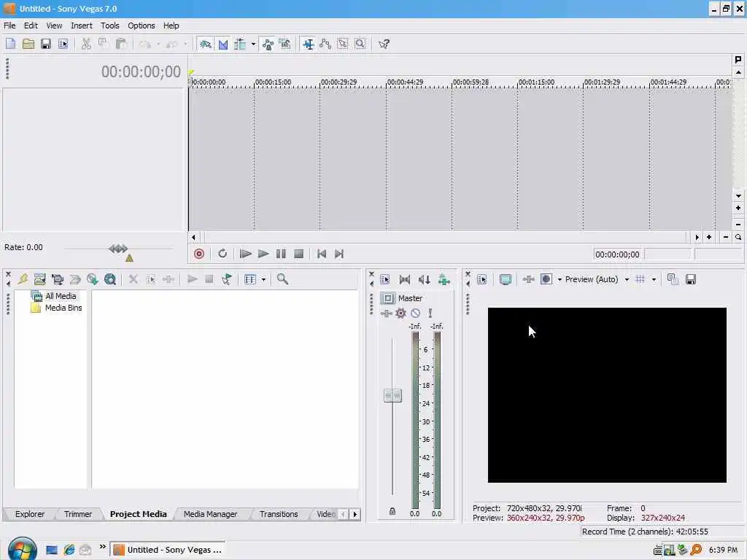Click Insert Assignable FX icon
The width and height of the screenshot is (747, 560).
pos(444,279)
